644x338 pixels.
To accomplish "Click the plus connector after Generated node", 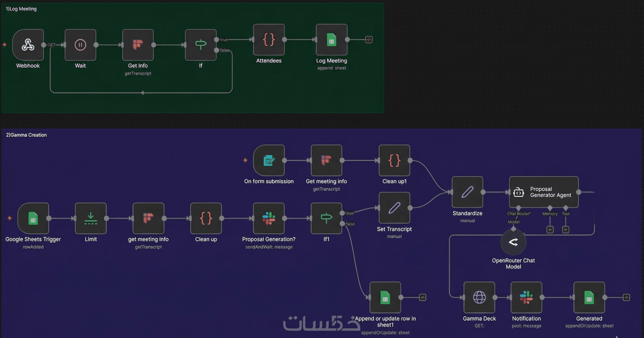I will click(x=626, y=297).
